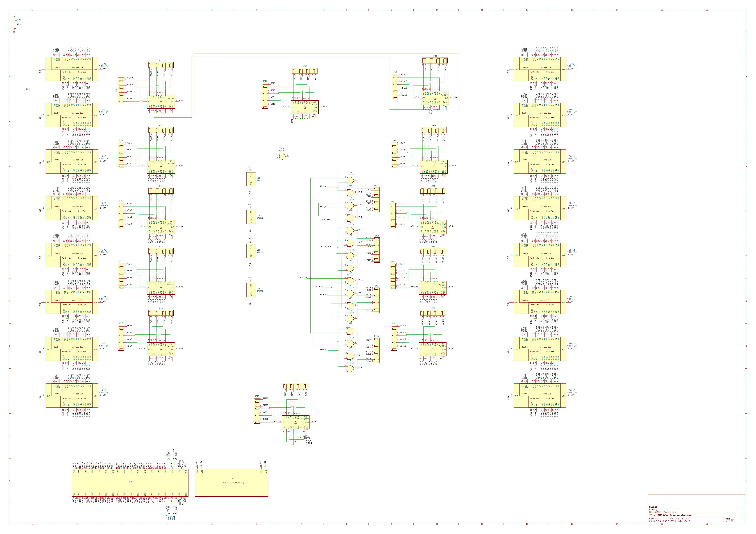Click the J1 Bus_ISA_8bit Power only connector
Viewport: 756px width, 534px height.
coord(232,483)
